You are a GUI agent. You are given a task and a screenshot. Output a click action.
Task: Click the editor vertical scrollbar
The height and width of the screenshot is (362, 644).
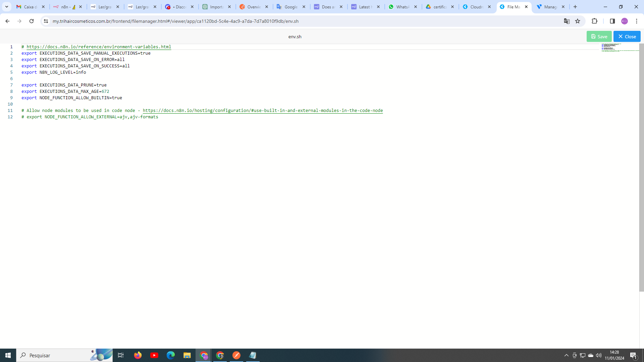tap(642, 168)
